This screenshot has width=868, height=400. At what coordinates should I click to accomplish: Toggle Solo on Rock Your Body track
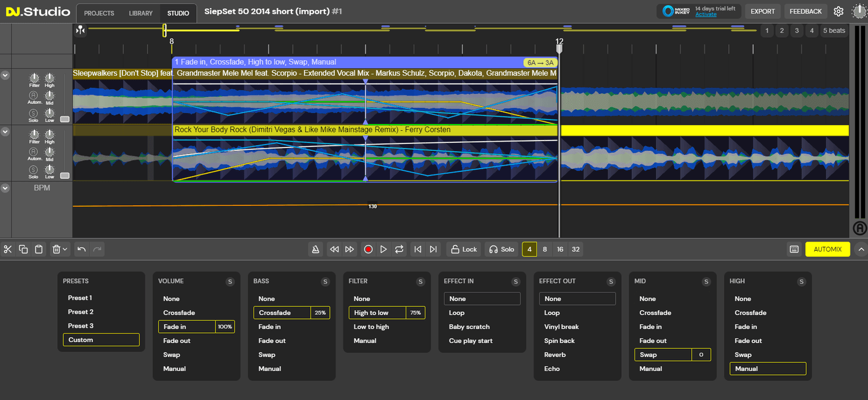(x=33, y=169)
